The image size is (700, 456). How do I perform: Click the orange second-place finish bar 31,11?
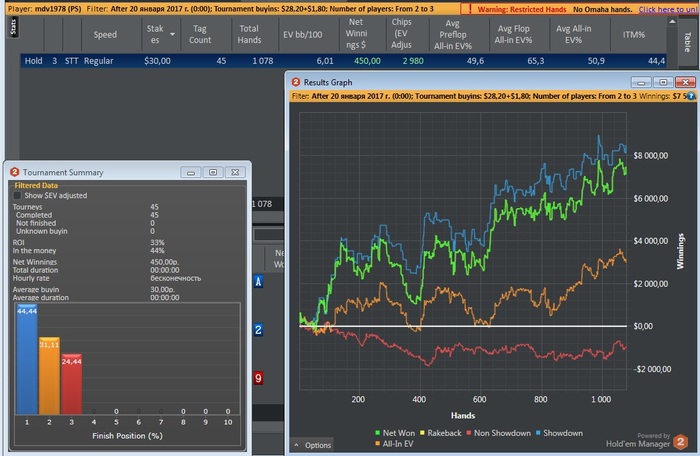49,376
